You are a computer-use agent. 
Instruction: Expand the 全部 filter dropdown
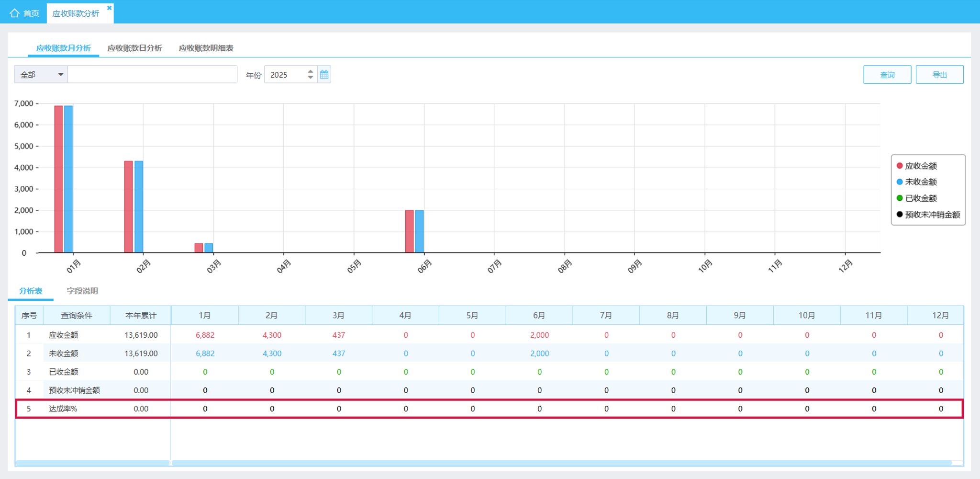pos(41,74)
